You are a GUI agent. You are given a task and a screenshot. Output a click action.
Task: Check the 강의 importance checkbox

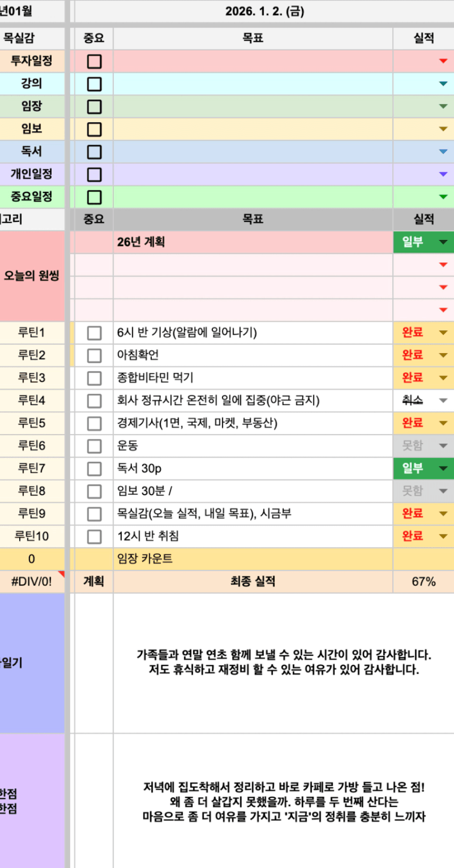pos(94,84)
